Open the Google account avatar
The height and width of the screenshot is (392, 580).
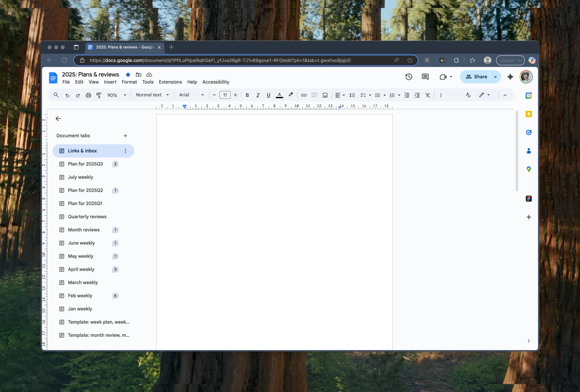[526, 77]
